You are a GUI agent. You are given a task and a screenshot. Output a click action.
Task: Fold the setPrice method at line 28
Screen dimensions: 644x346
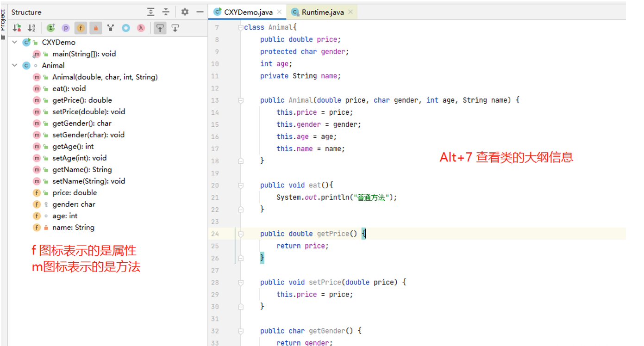click(x=240, y=282)
